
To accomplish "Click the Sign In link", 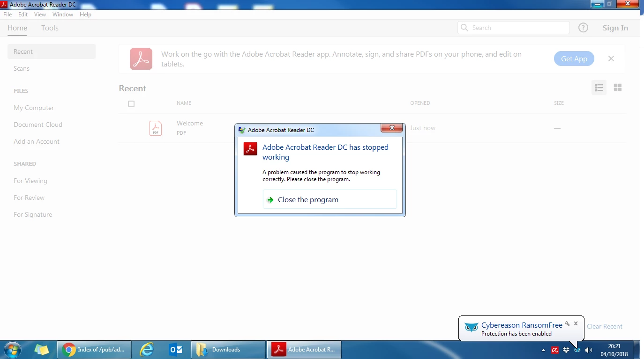I will pos(615,28).
